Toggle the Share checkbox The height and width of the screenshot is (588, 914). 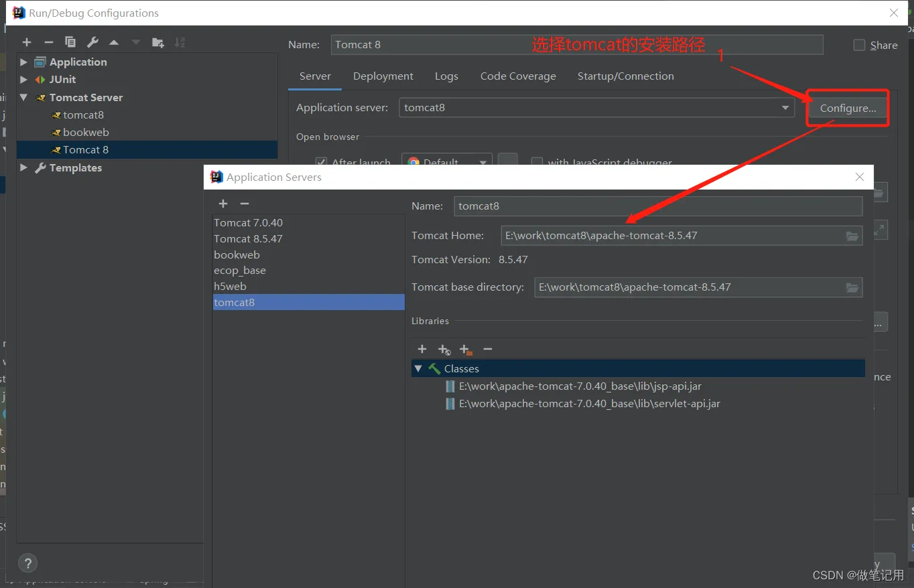coord(859,45)
